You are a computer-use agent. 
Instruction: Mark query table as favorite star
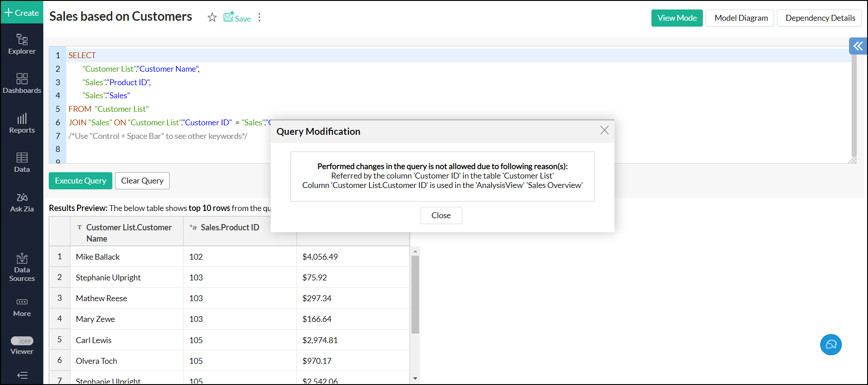pyautogui.click(x=212, y=18)
